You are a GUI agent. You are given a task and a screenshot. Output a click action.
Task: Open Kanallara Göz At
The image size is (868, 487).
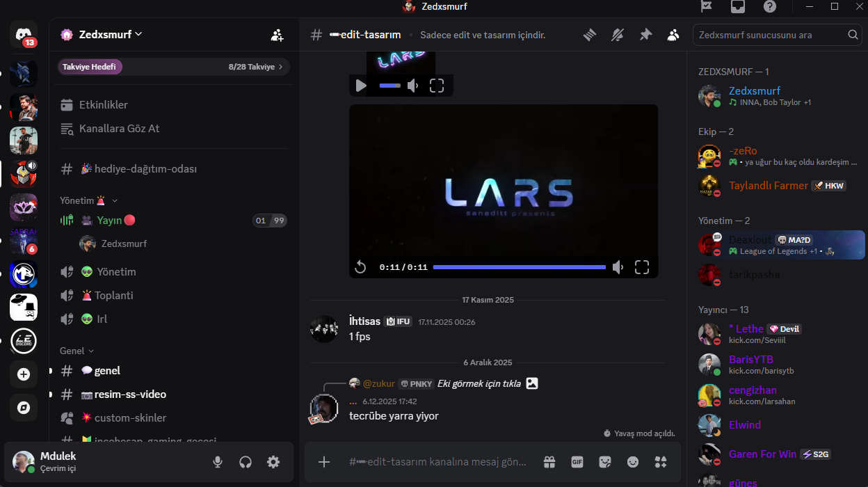[x=174, y=129]
